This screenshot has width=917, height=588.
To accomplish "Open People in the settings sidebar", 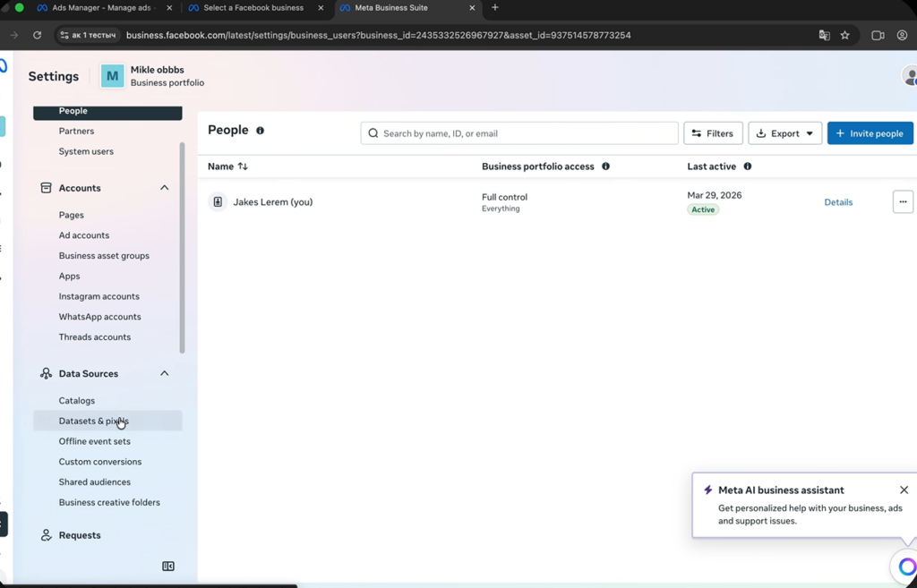I will (x=107, y=112).
